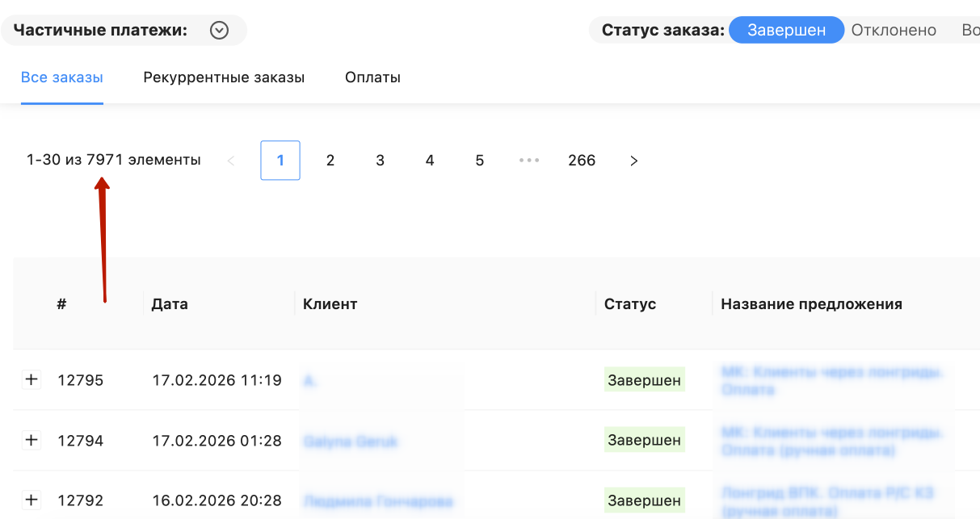Go to previous page arrow
The image size is (980, 519).
click(x=231, y=161)
